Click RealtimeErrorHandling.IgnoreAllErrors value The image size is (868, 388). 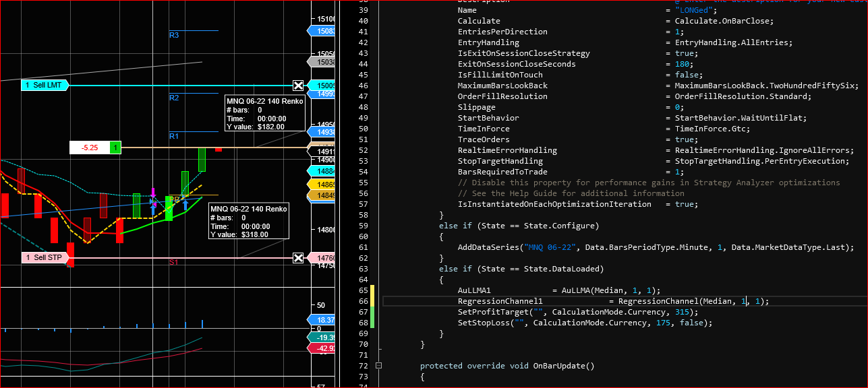(763, 150)
